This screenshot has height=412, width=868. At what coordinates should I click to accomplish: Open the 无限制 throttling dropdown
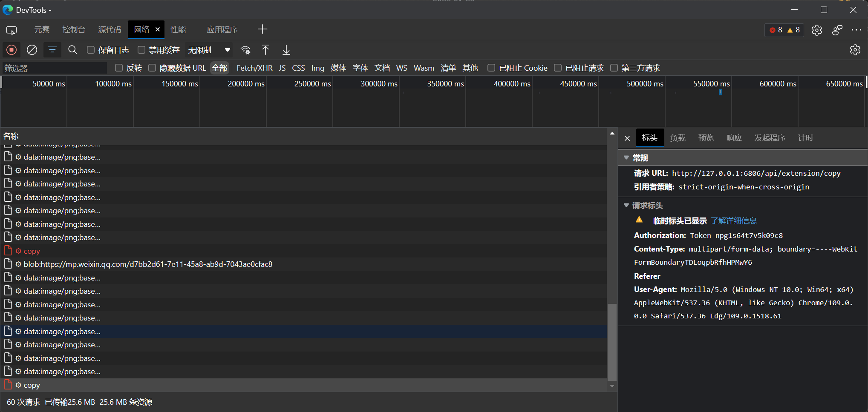point(209,50)
